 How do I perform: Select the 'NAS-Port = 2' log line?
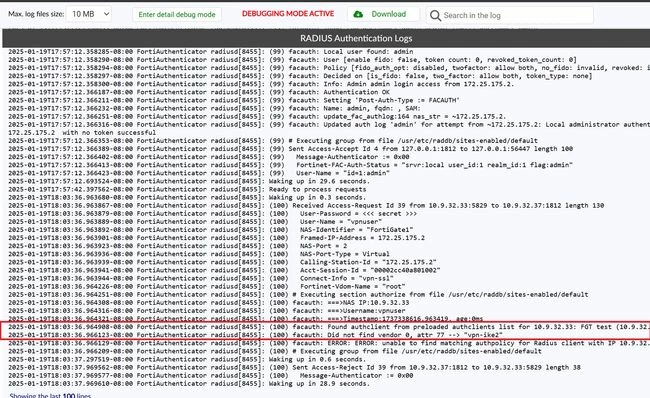coord(177,246)
